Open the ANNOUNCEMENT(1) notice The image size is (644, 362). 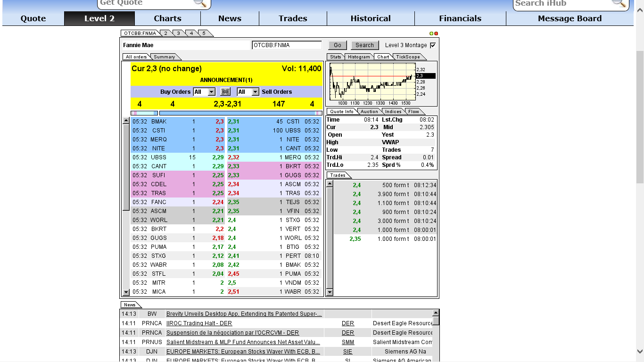coord(226,80)
